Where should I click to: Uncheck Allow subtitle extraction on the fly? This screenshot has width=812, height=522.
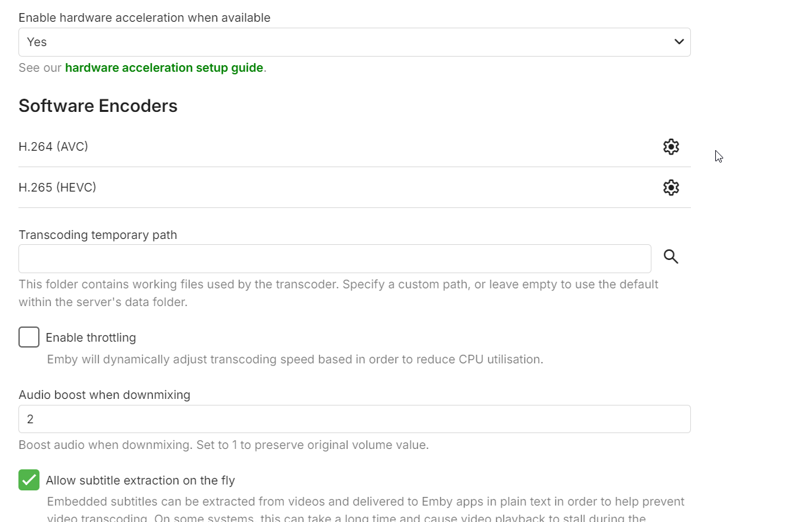(x=29, y=480)
